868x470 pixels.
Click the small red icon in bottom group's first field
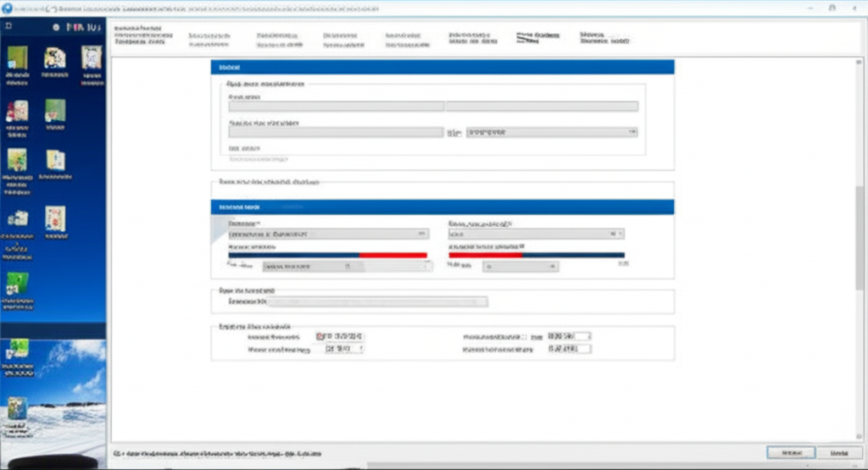point(320,336)
